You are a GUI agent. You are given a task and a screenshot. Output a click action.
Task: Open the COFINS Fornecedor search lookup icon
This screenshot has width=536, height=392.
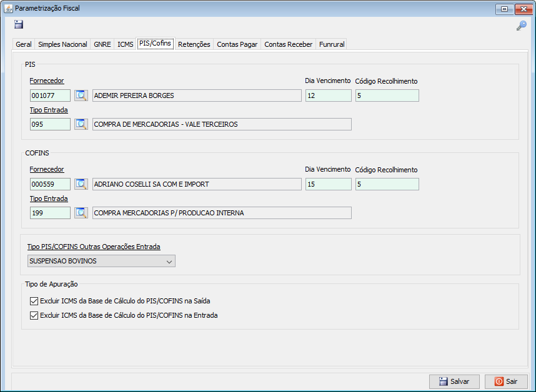pyautogui.click(x=81, y=184)
